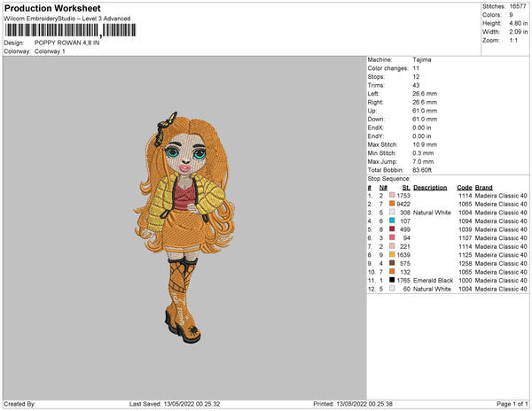The height and width of the screenshot is (411, 532).
Task: Select the Max Jump value 7.0 mm
Action: click(423, 161)
